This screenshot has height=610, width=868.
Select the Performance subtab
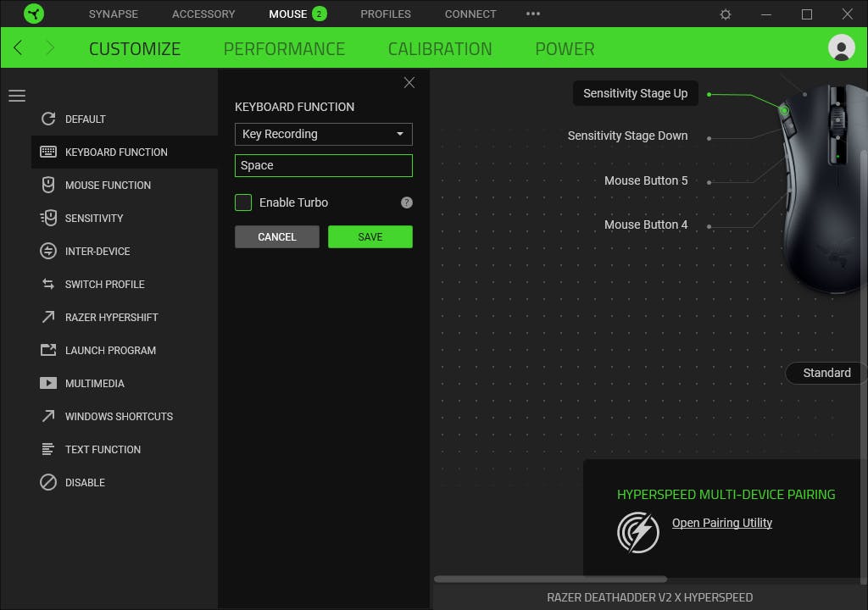coord(284,48)
